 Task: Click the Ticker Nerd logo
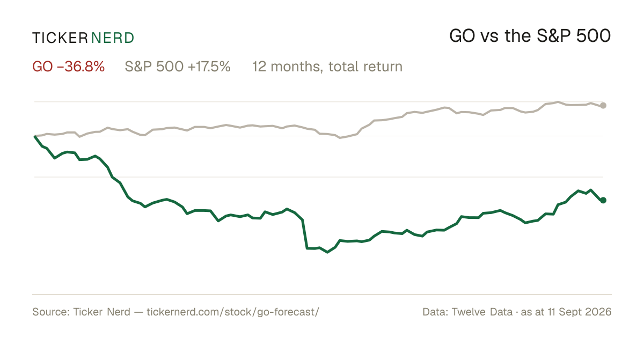[83, 38]
